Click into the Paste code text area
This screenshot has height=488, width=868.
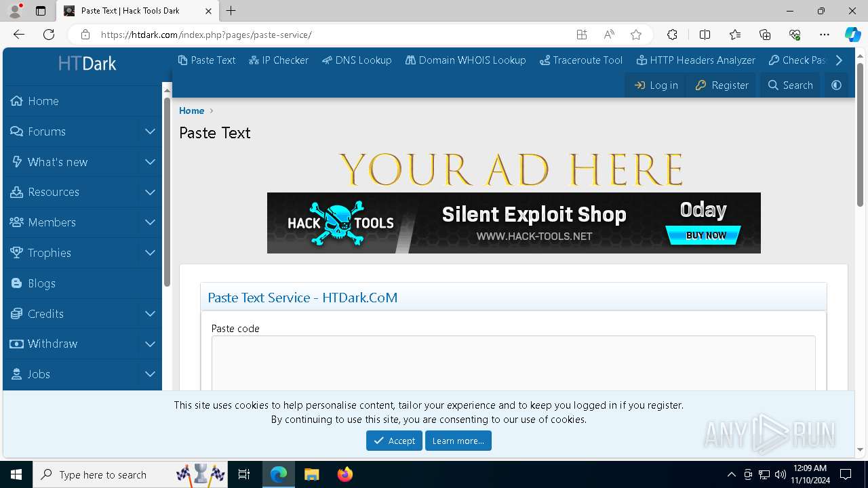click(x=513, y=363)
